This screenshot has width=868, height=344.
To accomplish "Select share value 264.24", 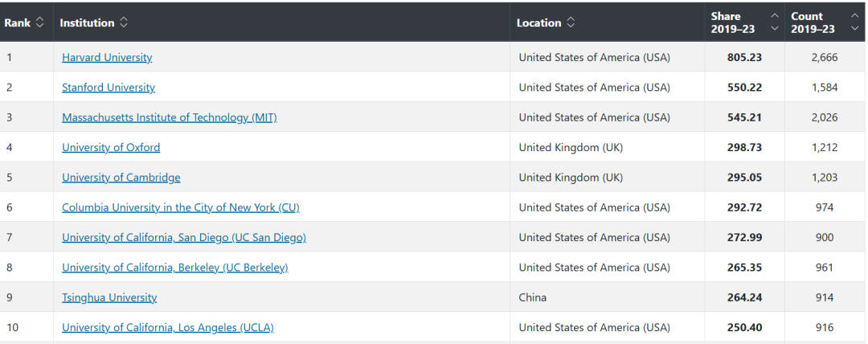I will click(x=744, y=297).
